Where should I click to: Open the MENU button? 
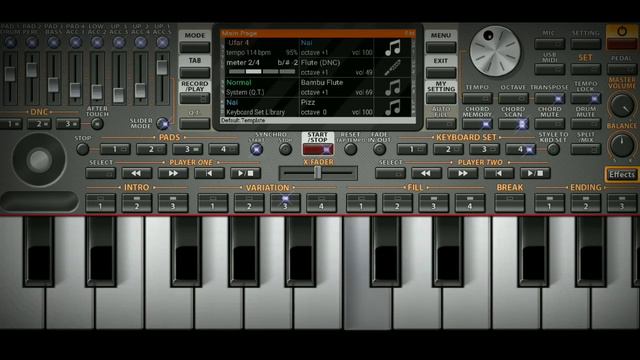[441, 47]
